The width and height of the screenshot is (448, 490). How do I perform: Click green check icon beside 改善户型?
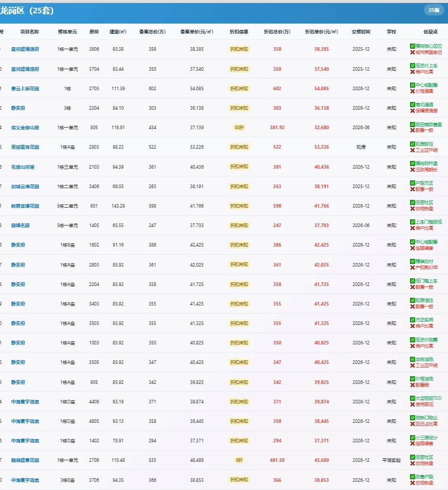click(x=413, y=477)
